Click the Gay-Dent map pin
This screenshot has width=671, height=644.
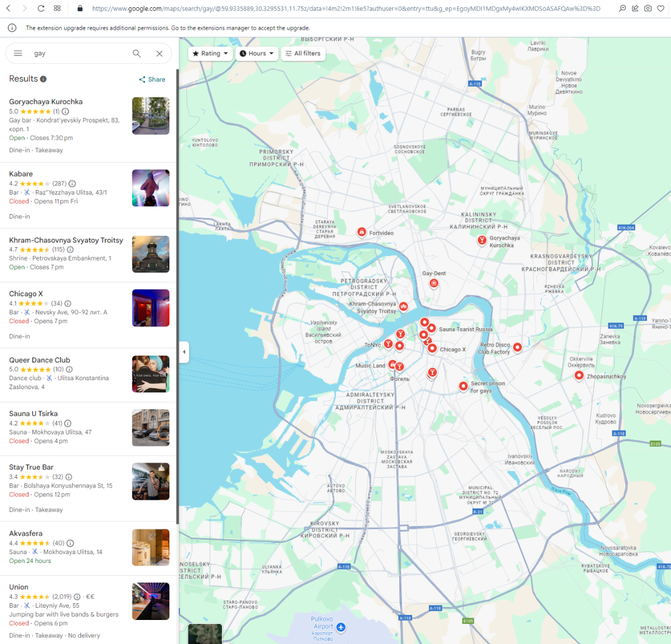point(434,283)
